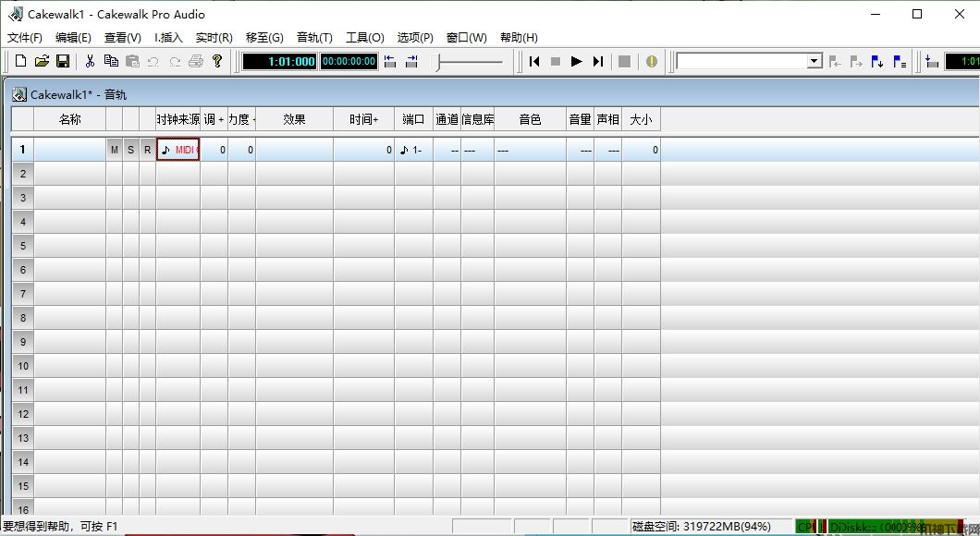
Task: Click the redo arrow icon
Action: pyautogui.click(x=175, y=61)
